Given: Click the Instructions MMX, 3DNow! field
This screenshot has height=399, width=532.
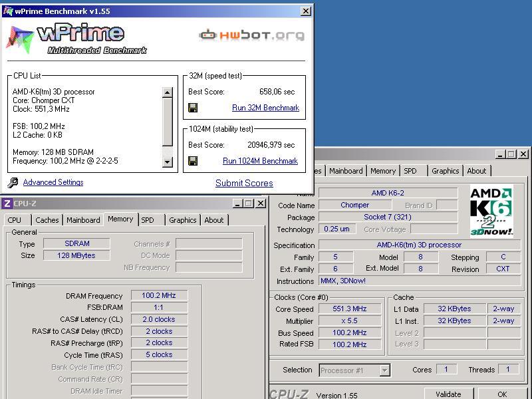Looking at the screenshot, I should click(420, 281).
